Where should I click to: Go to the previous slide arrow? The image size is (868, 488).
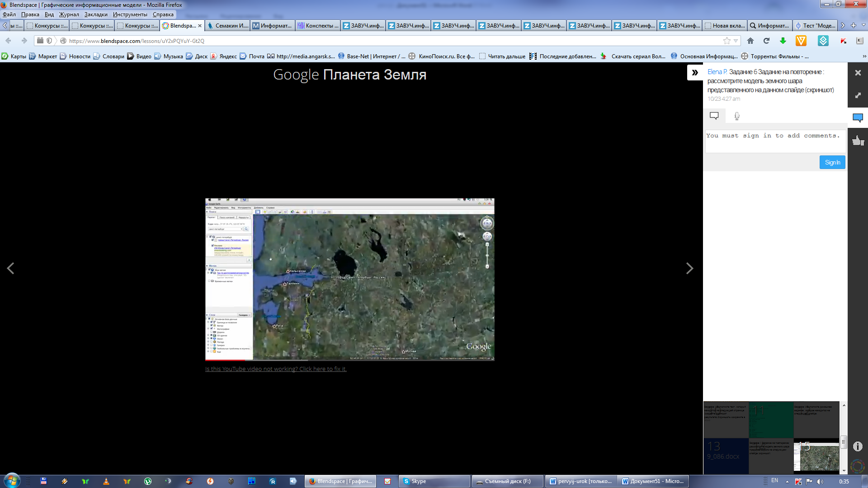pos(10,268)
